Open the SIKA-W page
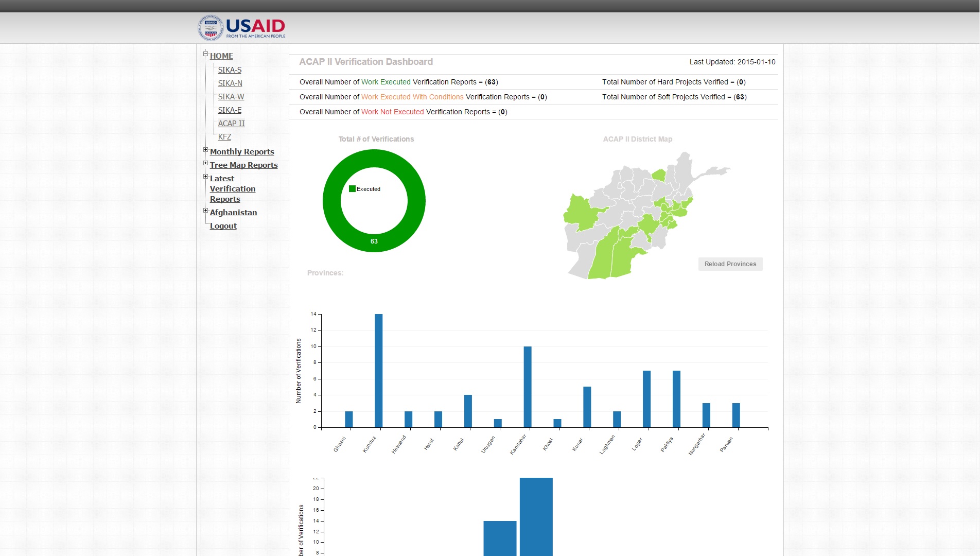 click(x=231, y=97)
